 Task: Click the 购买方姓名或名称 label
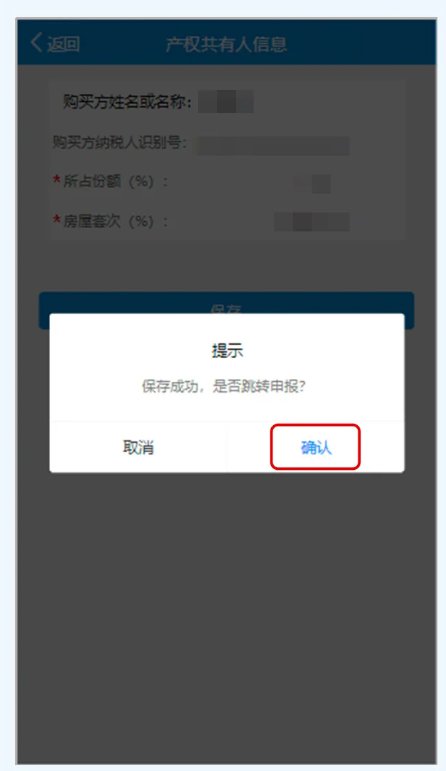127,102
